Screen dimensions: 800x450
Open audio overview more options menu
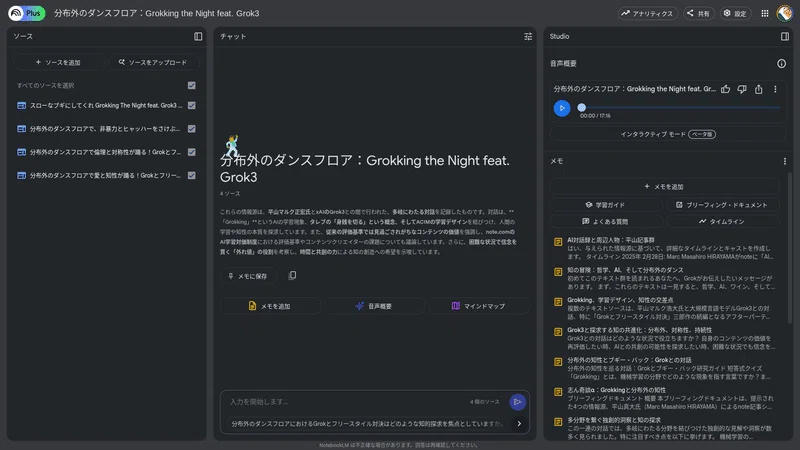(x=775, y=89)
